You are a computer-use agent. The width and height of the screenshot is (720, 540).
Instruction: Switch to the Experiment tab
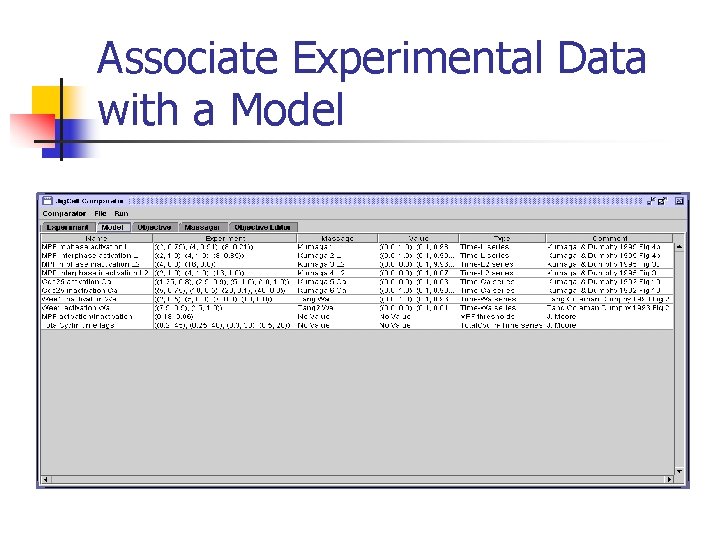(x=68, y=227)
